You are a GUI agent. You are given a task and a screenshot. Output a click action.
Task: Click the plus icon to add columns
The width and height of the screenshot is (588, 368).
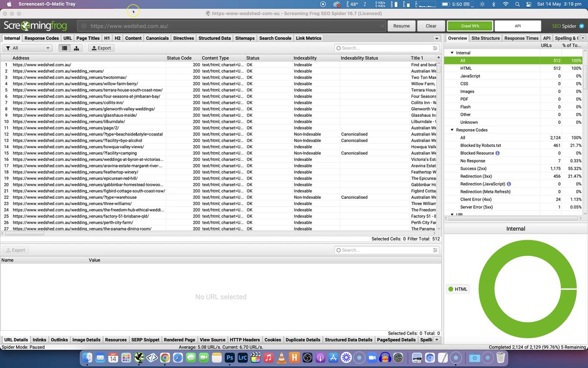coord(439,58)
